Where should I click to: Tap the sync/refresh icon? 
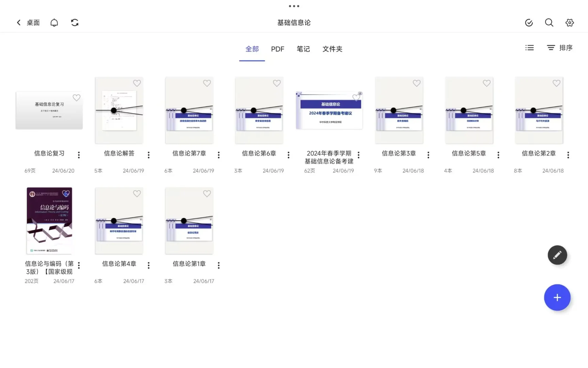(75, 22)
